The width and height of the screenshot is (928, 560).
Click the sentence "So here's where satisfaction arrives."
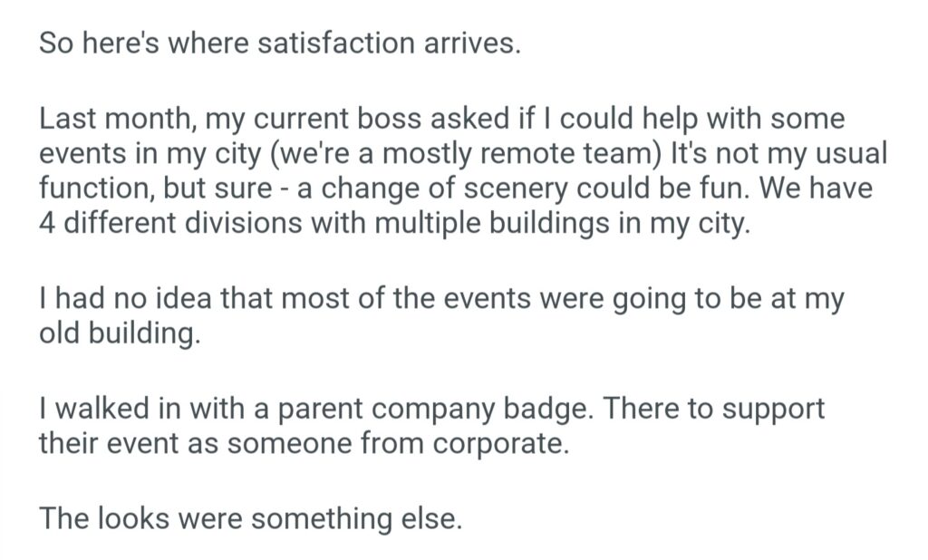[280, 43]
